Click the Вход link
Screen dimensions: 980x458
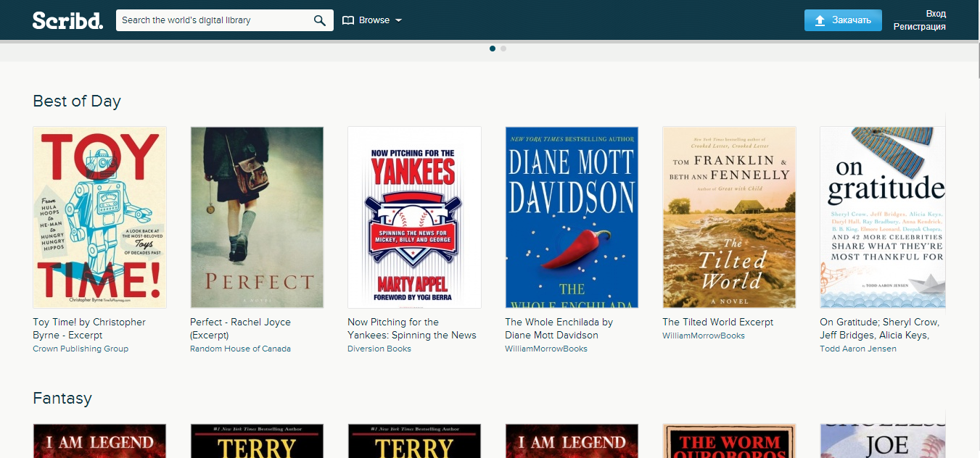pos(936,14)
